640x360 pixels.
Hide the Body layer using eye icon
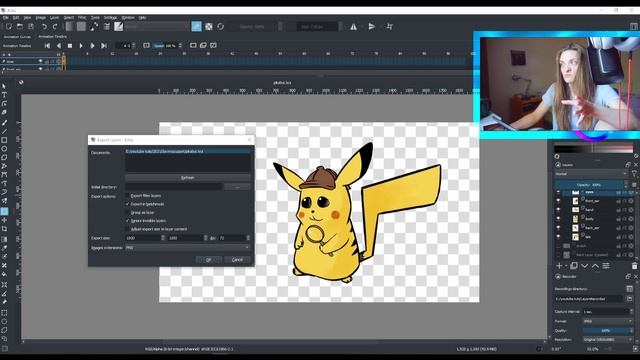click(x=558, y=219)
